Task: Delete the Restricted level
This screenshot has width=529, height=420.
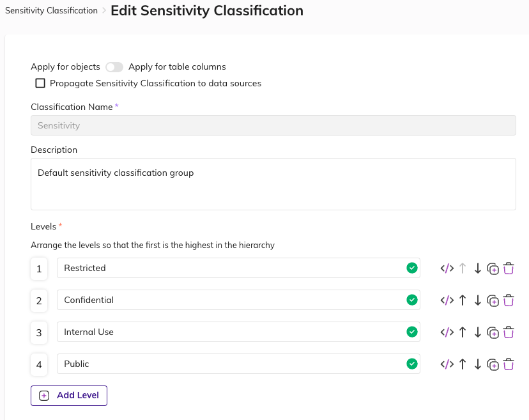Action: pyautogui.click(x=509, y=268)
